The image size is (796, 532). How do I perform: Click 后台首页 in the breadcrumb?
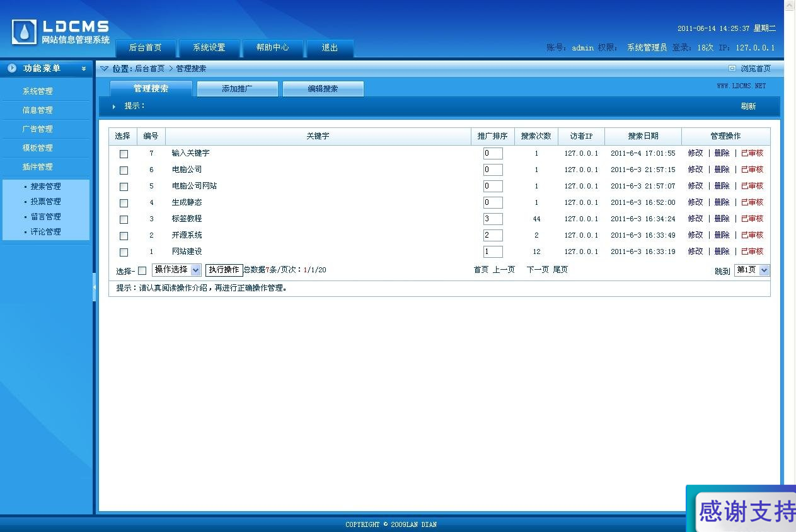coord(149,69)
